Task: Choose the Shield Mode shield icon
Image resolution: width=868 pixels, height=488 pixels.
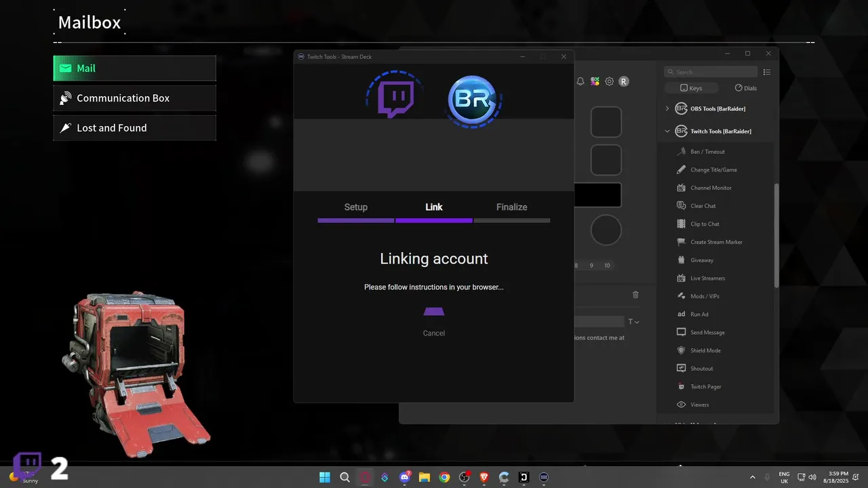Action: (x=682, y=350)
